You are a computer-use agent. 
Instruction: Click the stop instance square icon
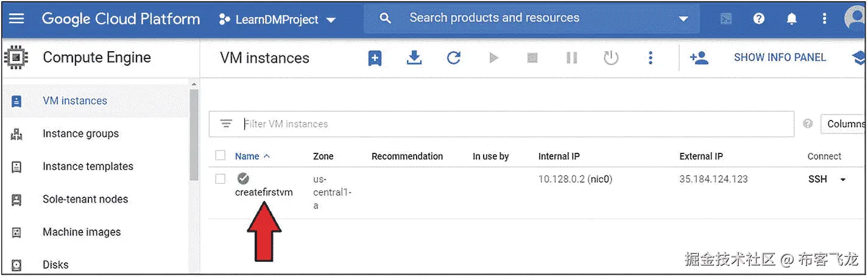532,58
